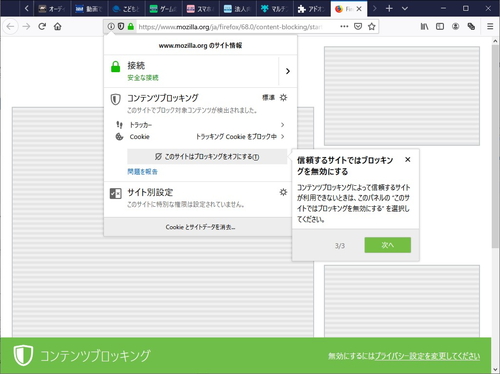
Task: Switch to the ゲーム tab
Action: pos(163,9)
